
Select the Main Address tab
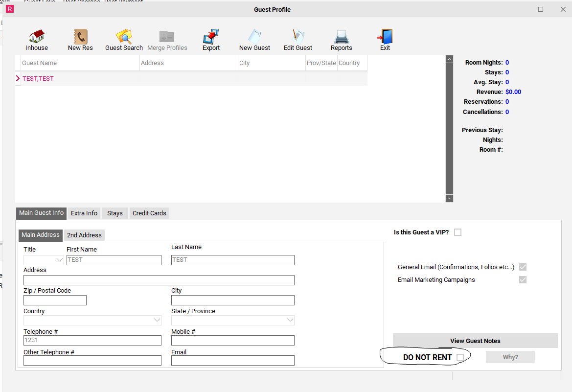coord(41,235)
